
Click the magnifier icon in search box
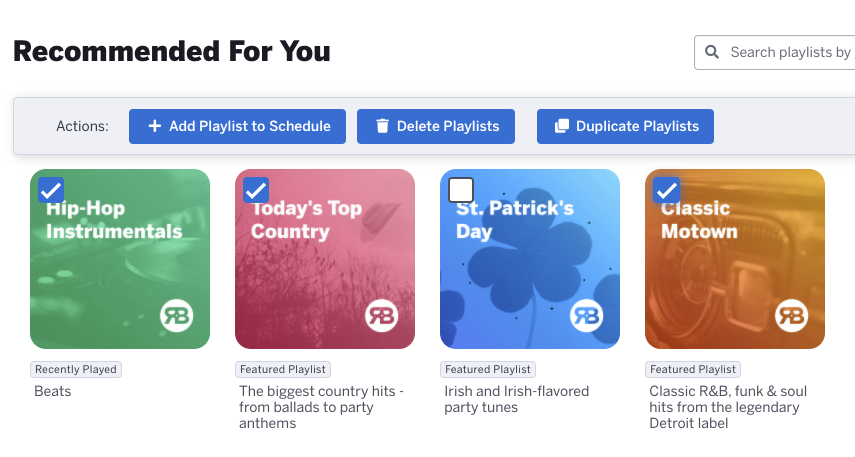(x=712, y=52)
